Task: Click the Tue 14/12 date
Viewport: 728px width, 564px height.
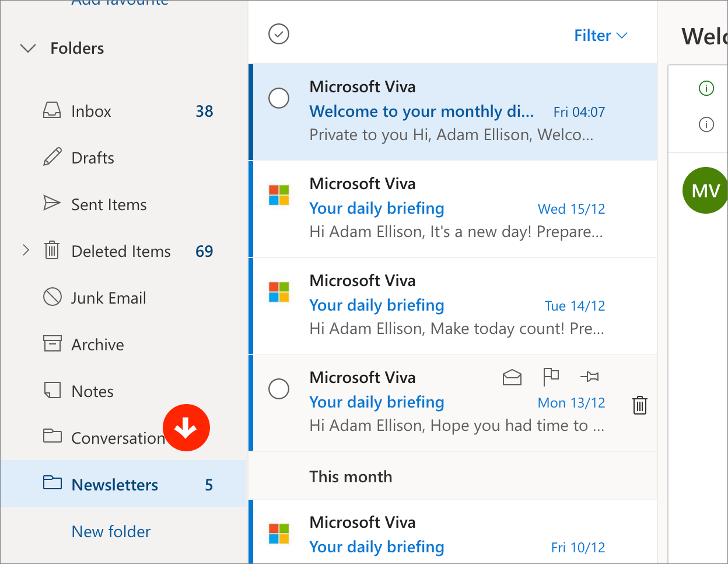Action: click(575, 306)
